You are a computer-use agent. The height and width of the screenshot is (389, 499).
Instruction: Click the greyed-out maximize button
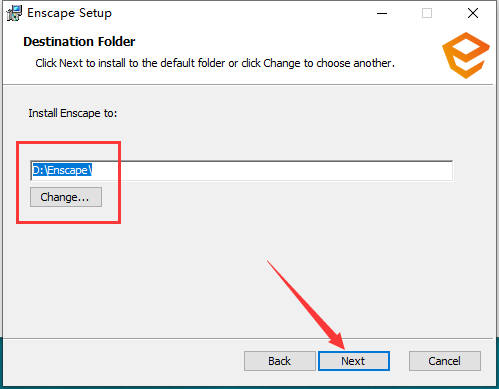pyautogui.click(x=427, y=13)
